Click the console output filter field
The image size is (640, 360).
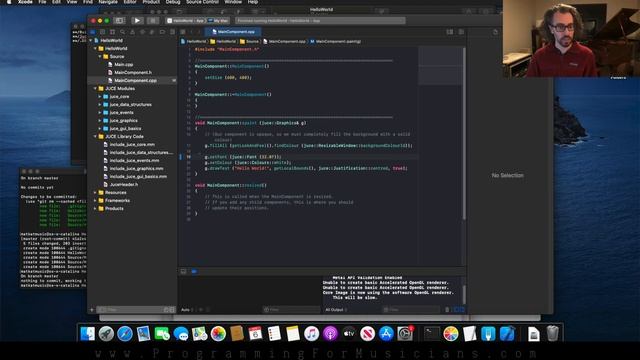coord(411,310)
